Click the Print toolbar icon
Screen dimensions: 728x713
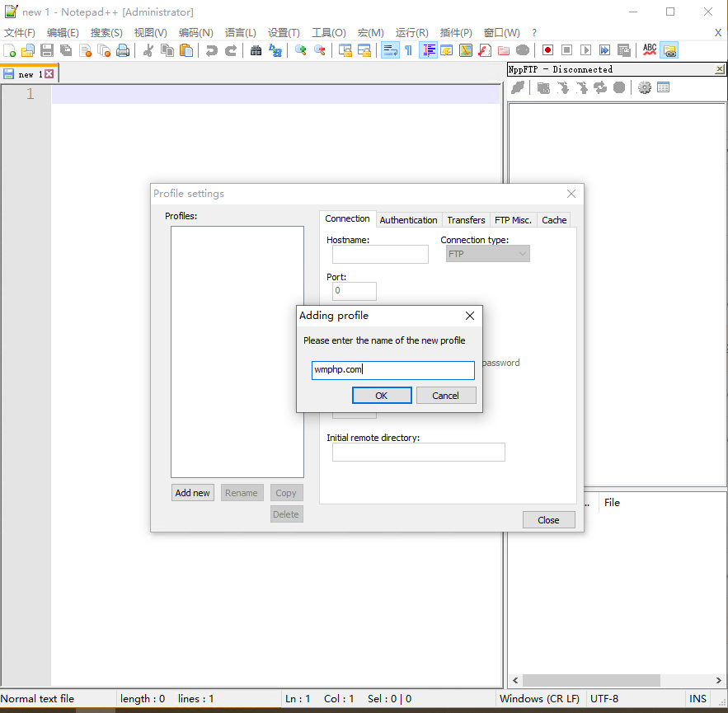pyautogui.click(x=123, y=50)
